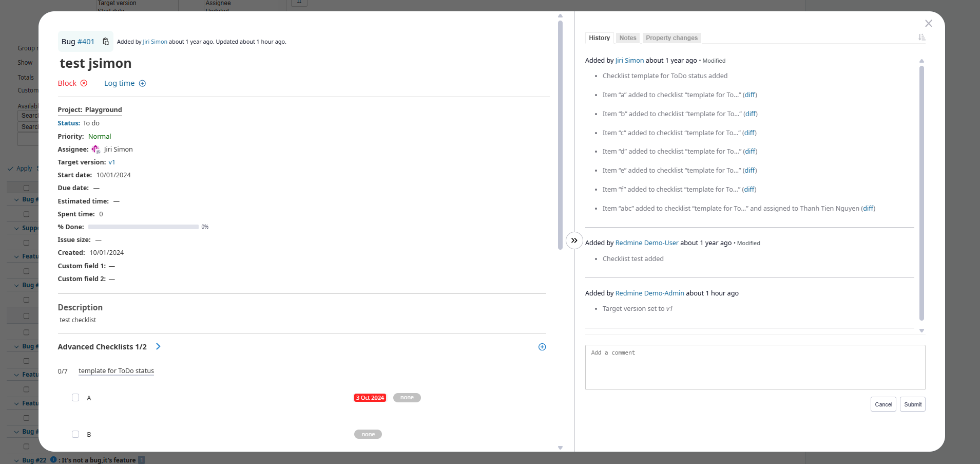Image resolution: width=980 pixels, height=464 pixels.
Task: Click the red Block circle-x icon
Action: pyautogui.click(x=84, y=83)
